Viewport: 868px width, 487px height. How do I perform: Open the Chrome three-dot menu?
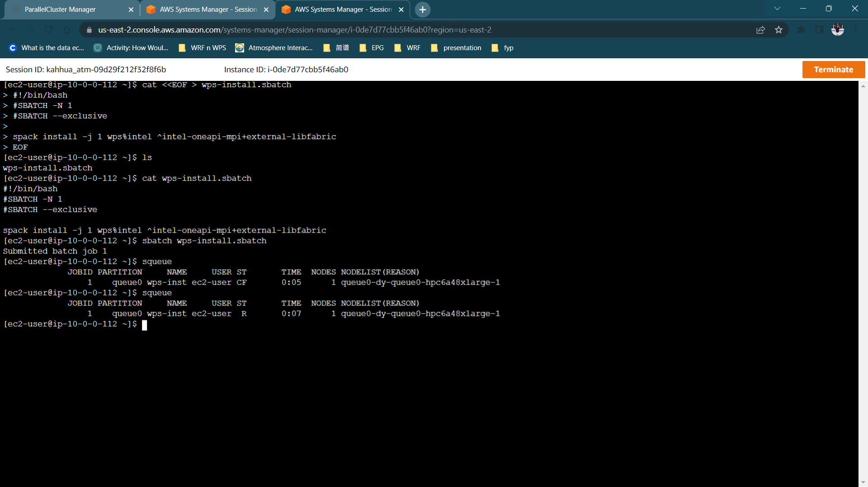[856, 30]
